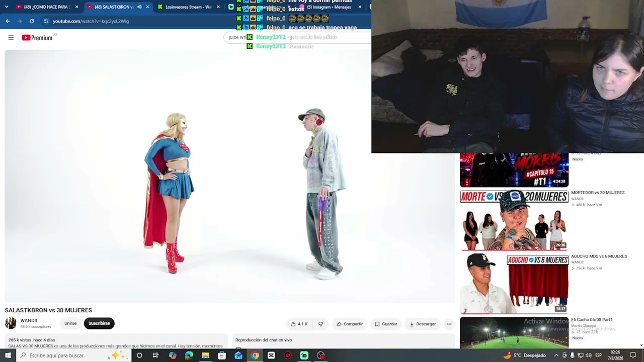Open the clock and calendar showing 02:26
This screenshot has width=644, height=362.
click(x=615, y=355)
